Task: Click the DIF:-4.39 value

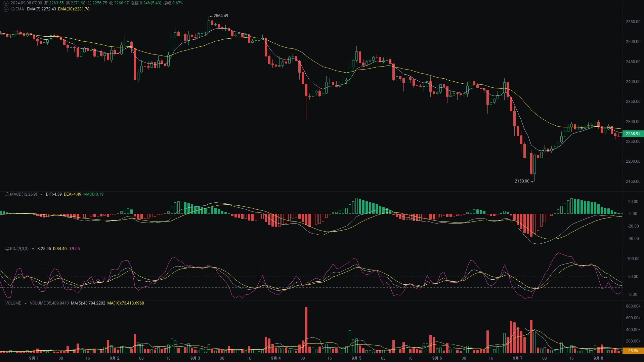Action: coord(54,194)
